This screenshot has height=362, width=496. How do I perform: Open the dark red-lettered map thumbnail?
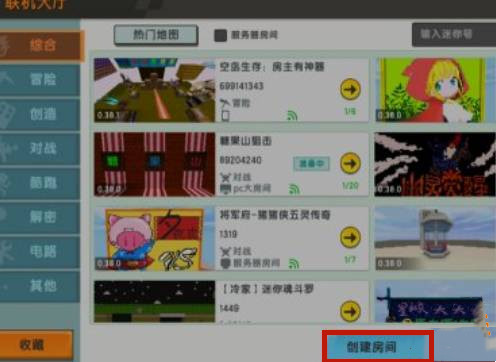[x=435, y=164]
